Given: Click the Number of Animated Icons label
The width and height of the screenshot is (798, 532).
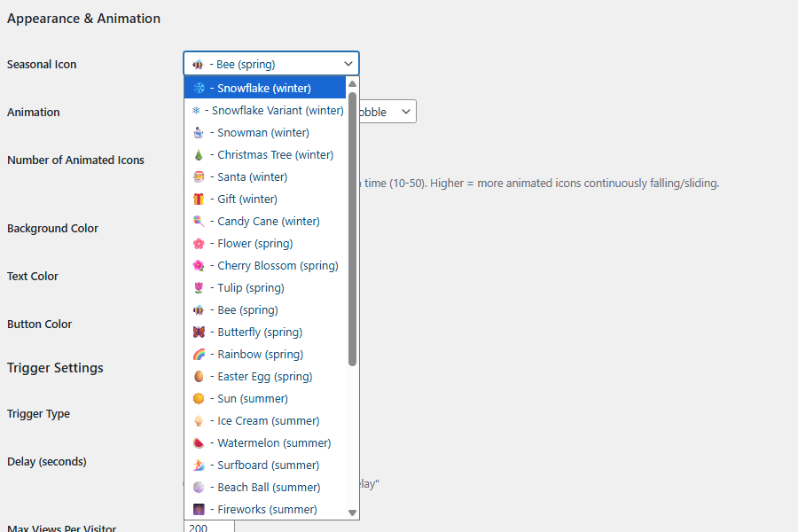Looking at the screenshot, I should pyautogui.click(x=76, y=160).
